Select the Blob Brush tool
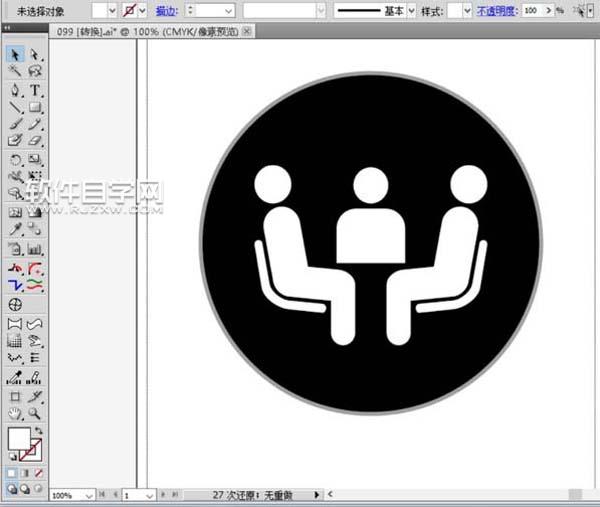The height and width of the screenshot is (507, 600). (x=15, y=140)
